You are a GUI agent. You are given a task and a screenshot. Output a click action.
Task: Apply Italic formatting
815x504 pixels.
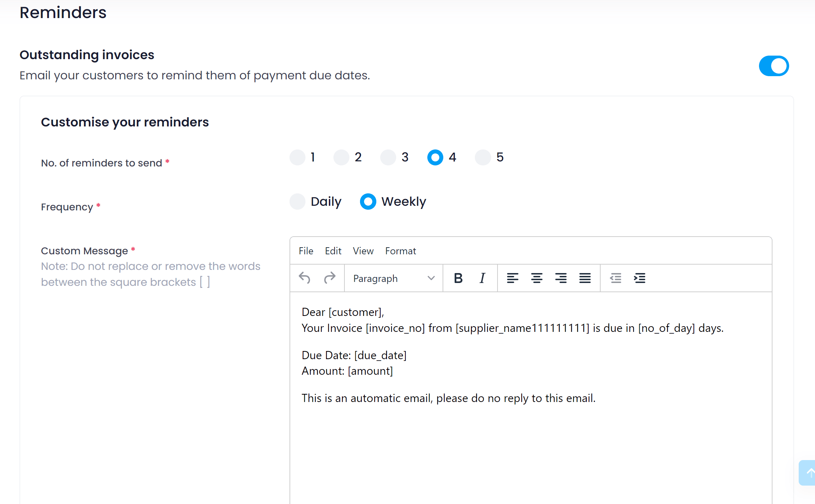[x=482, y=278]
